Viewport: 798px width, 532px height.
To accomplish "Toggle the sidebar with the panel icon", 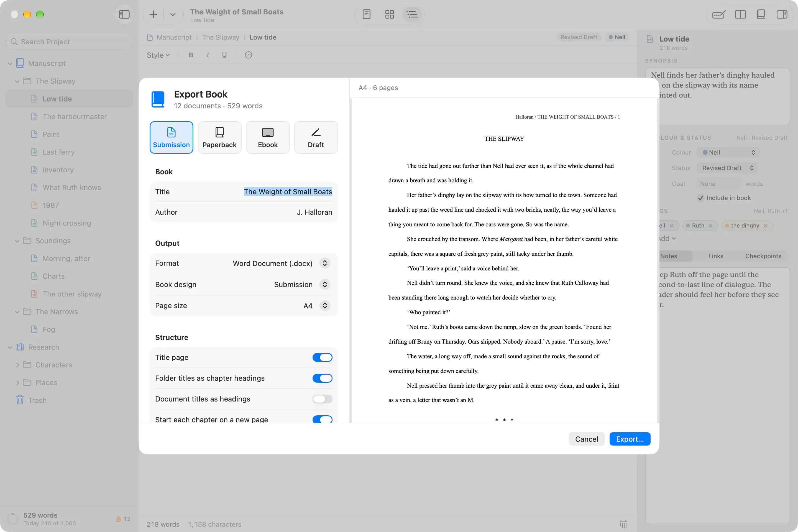I will tap(124, 14).
